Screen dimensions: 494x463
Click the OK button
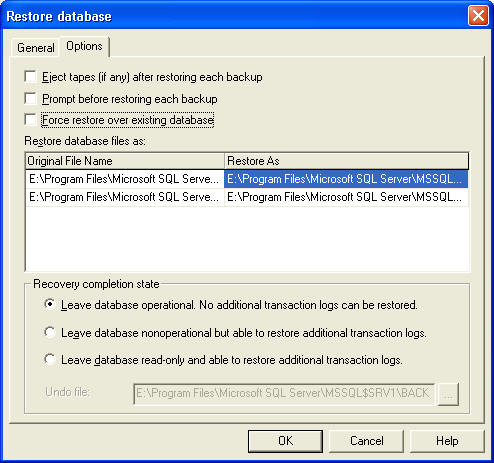285,441
